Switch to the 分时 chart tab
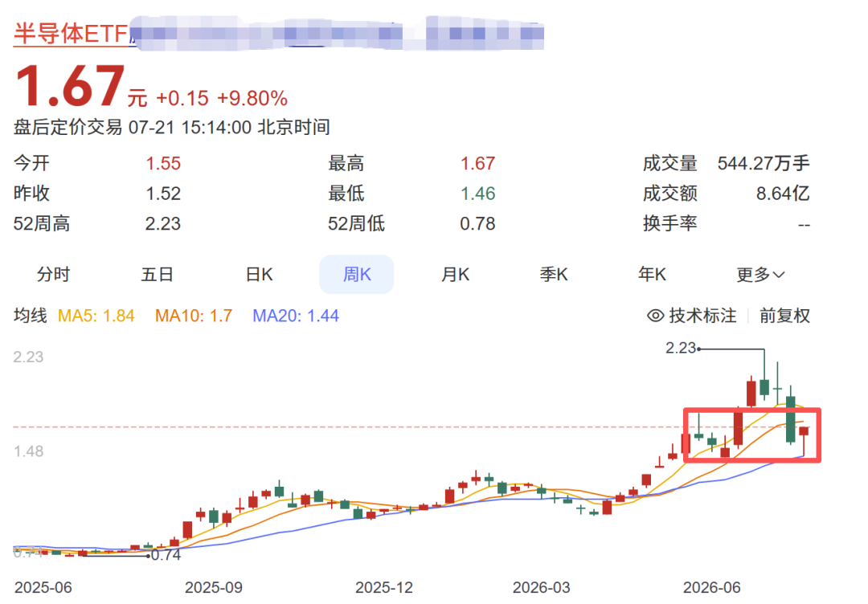 pos(53,275)
